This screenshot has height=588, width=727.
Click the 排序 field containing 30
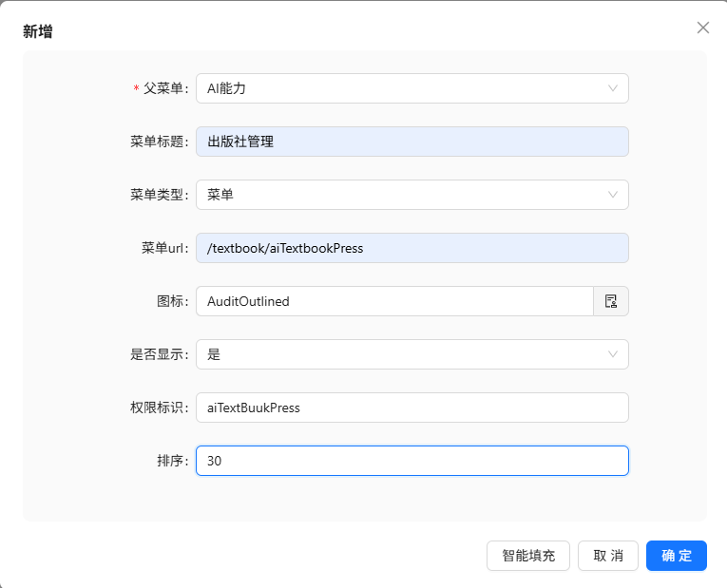411,461
